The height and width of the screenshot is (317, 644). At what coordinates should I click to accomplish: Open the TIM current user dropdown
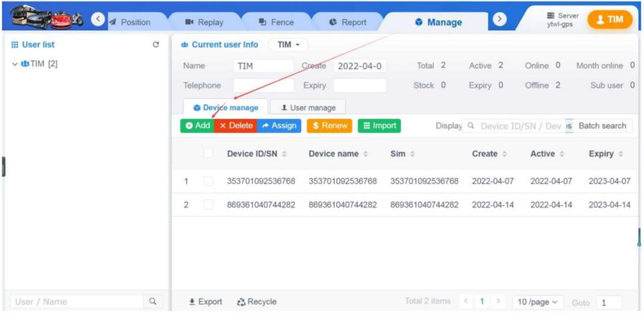coord(288,45)
